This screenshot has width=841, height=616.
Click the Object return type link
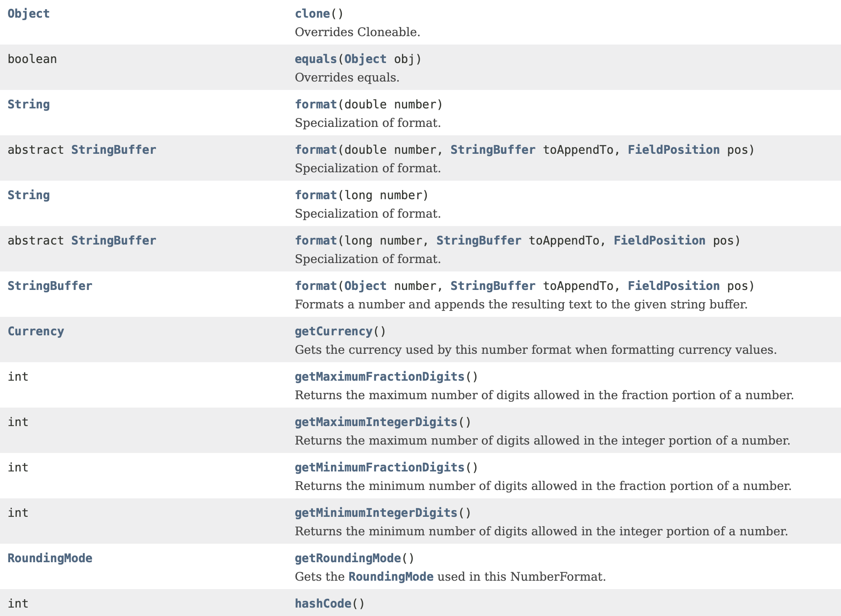coord(29,14)
